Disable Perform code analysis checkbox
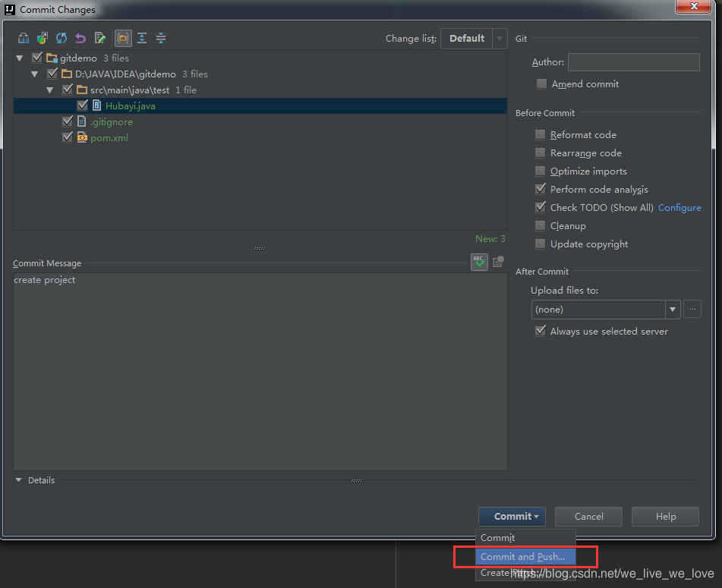This screenshot has height=588, width=722. coord(540,189)
